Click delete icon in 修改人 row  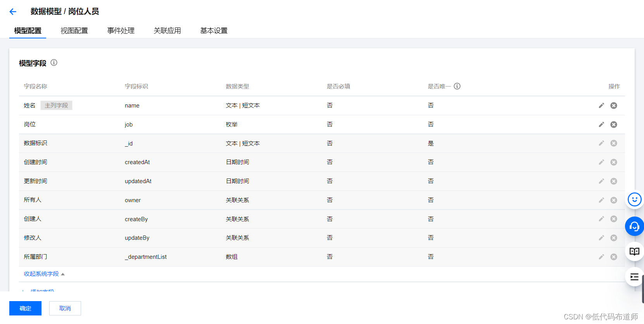point(614,238)
